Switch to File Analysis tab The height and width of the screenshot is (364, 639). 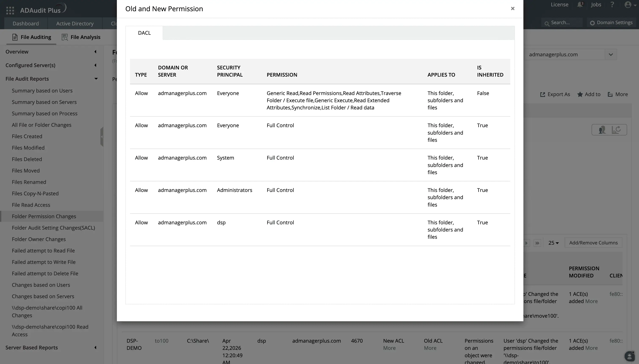coord(81,37)
